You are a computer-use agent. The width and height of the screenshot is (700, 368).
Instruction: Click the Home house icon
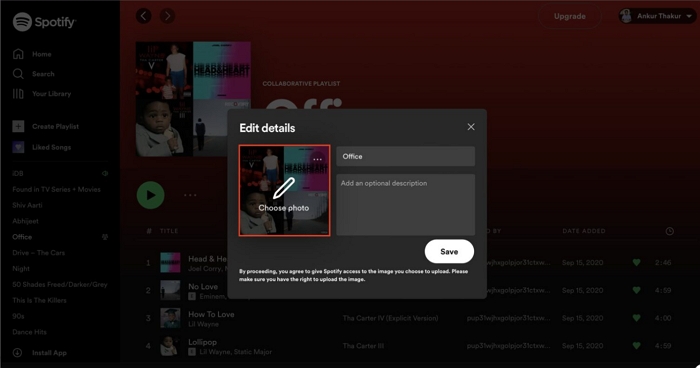18,54
